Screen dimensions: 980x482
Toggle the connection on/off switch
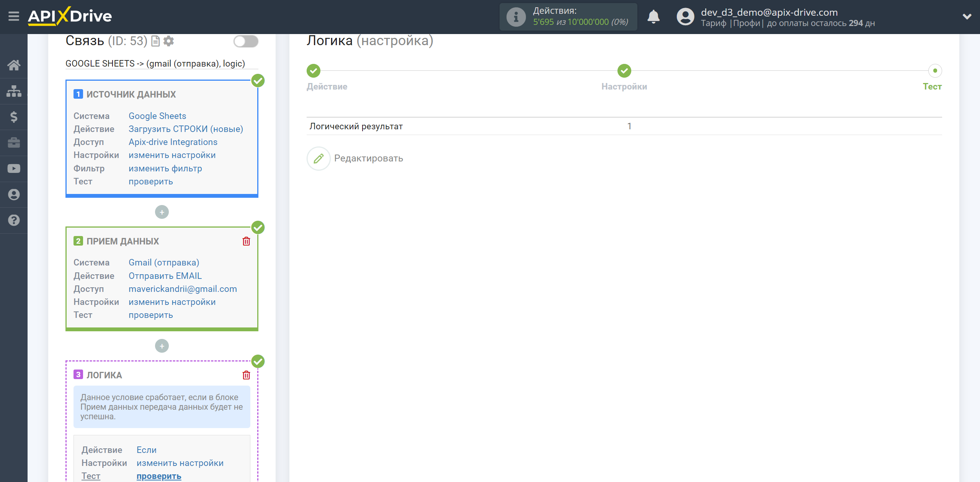tap(246, 41)
